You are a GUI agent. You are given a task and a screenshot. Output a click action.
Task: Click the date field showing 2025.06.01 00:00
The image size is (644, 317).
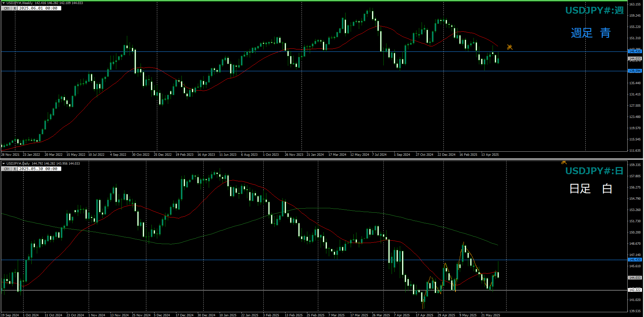pyautogui.click(x=40, y=8)
